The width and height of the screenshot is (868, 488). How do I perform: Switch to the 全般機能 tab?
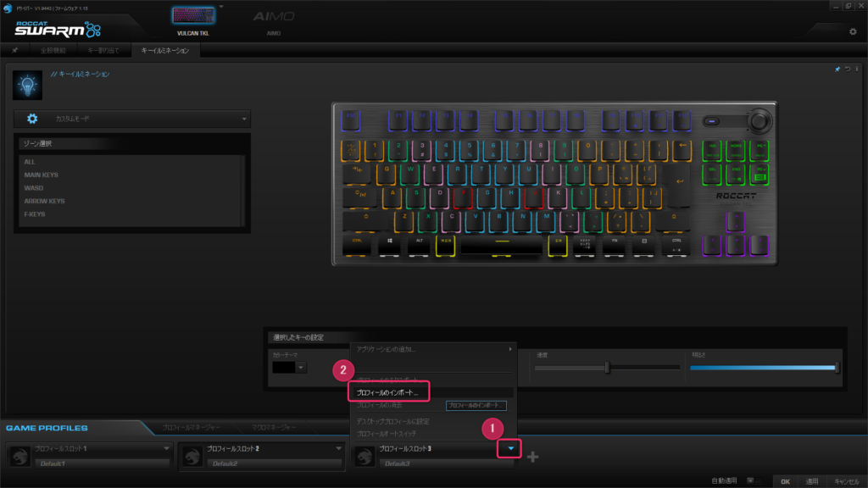[x=53, y=50]
